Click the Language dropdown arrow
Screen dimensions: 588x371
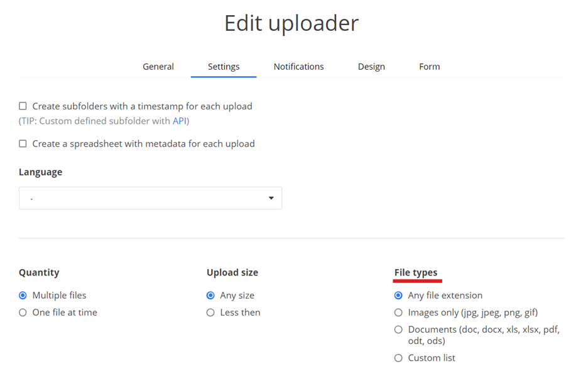pyautogui.click(x=271, y=198)
